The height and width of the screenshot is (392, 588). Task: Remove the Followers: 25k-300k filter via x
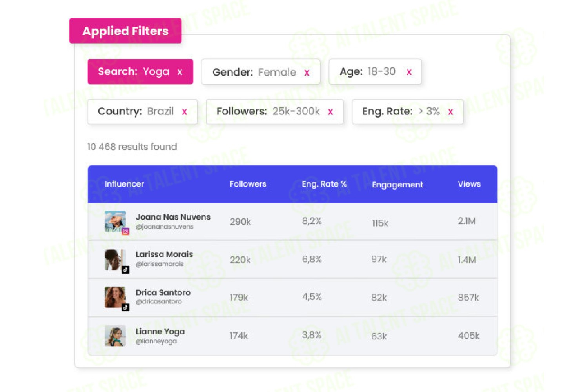click(330, 112)
